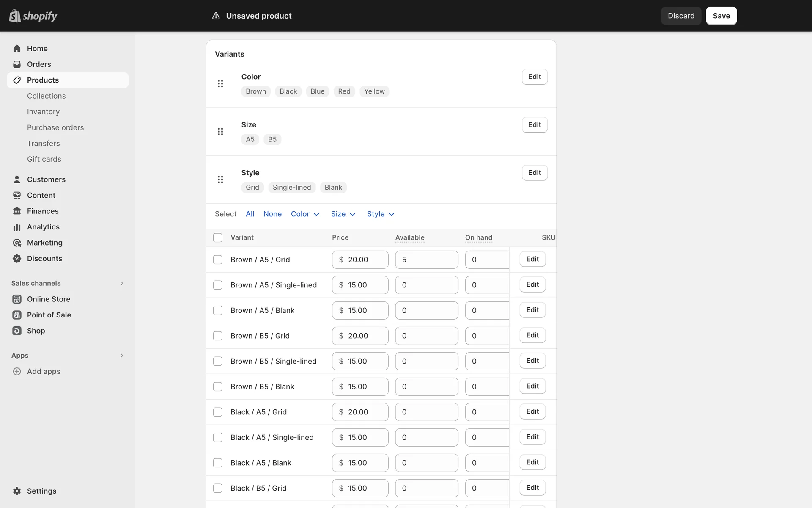Expand the Sales channels section
812x508 pixels.
pyautogui.click(x=122, y=283)
